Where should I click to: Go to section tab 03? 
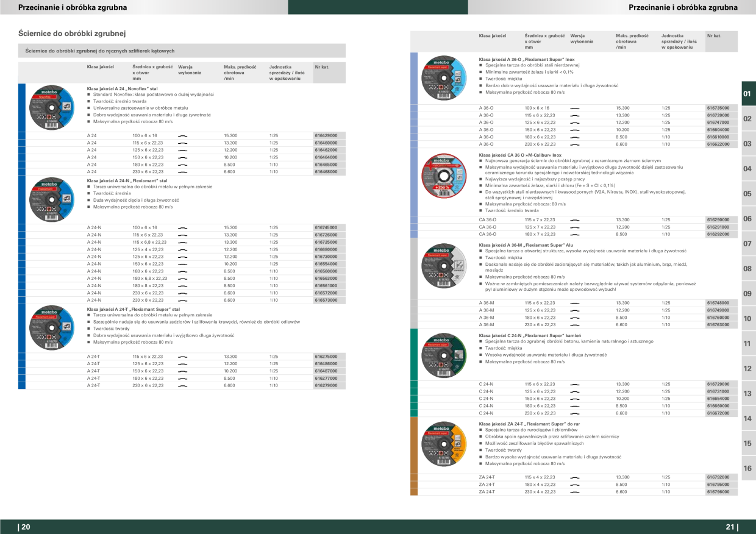pyautogui.click(x=748, y=144)
